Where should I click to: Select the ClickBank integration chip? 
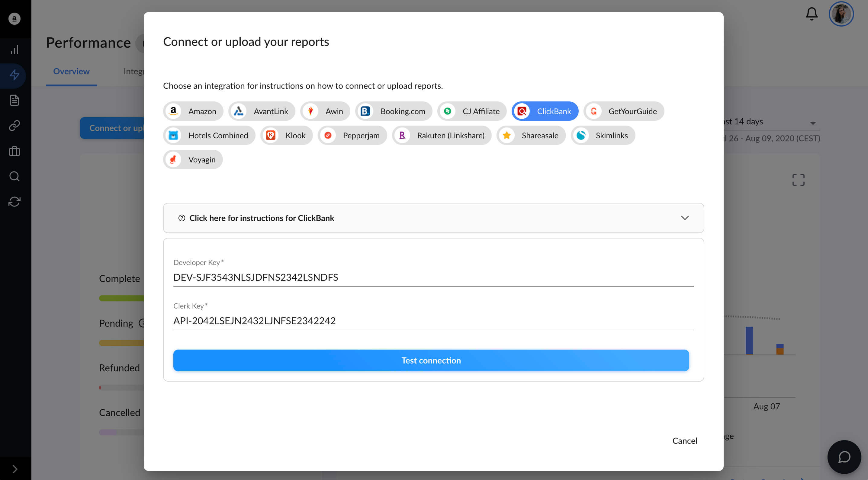click(545, 111)
